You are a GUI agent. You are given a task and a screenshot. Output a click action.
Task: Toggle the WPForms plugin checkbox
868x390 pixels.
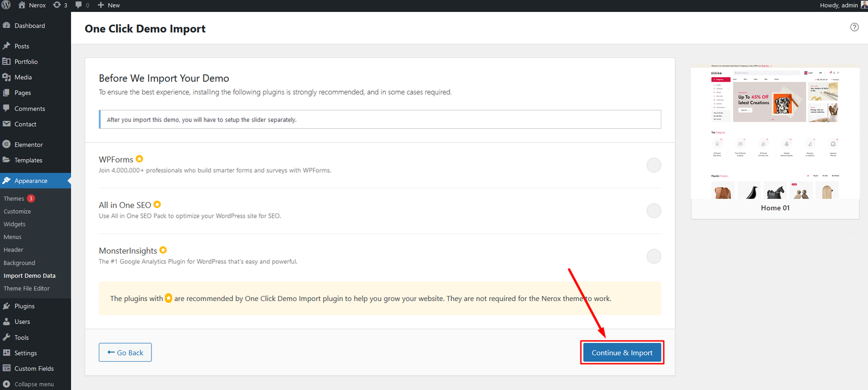coord(654,165)
